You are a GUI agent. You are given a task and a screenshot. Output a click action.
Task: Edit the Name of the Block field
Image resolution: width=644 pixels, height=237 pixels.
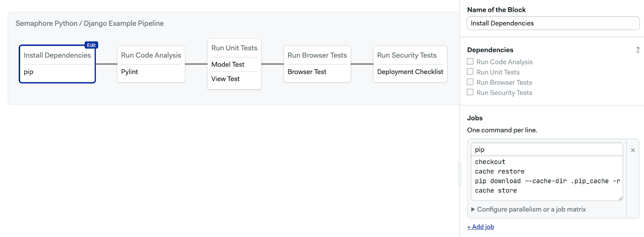coord(553,23)
